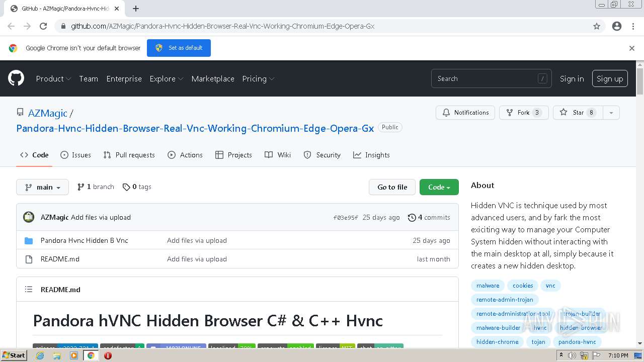Open Chrome profile avatar icon
The width and height of the screenshot is (644, 362).
coord(617,26)
